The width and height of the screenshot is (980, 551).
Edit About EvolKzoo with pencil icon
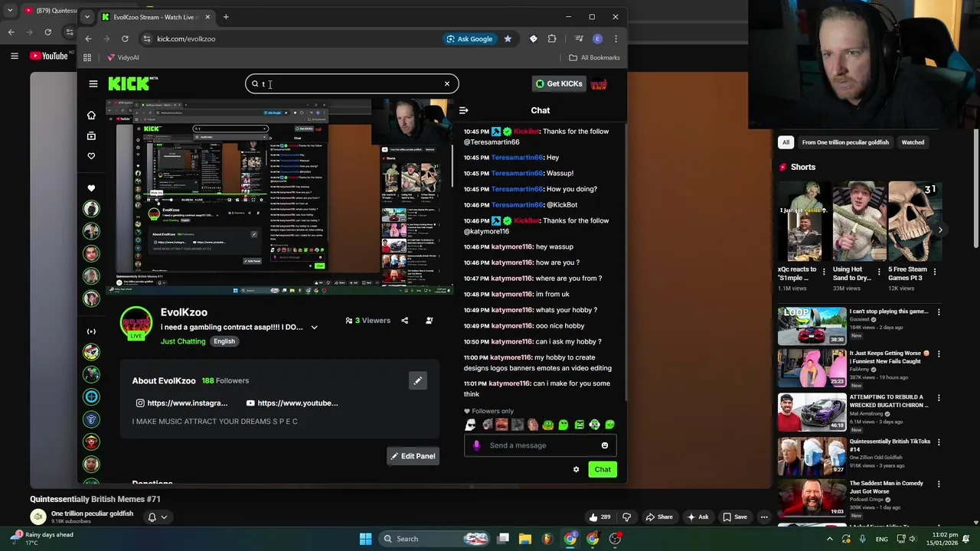[x=418, y=380]
